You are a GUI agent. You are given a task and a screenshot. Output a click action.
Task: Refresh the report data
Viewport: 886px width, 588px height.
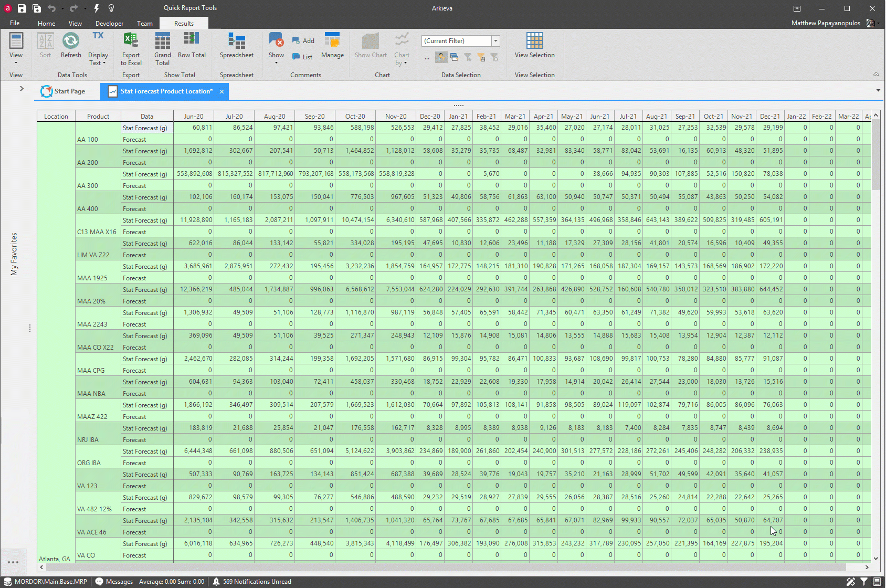click(x=71, y=45)
